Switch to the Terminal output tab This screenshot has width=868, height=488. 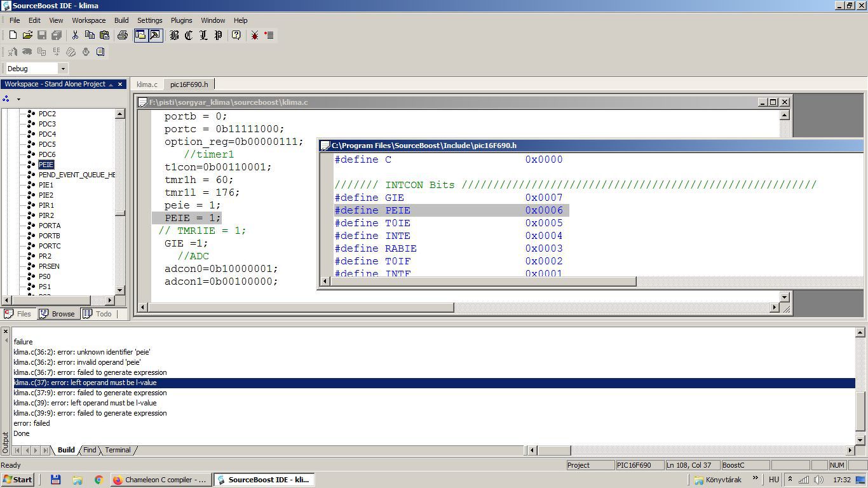(x=118, y=450)
